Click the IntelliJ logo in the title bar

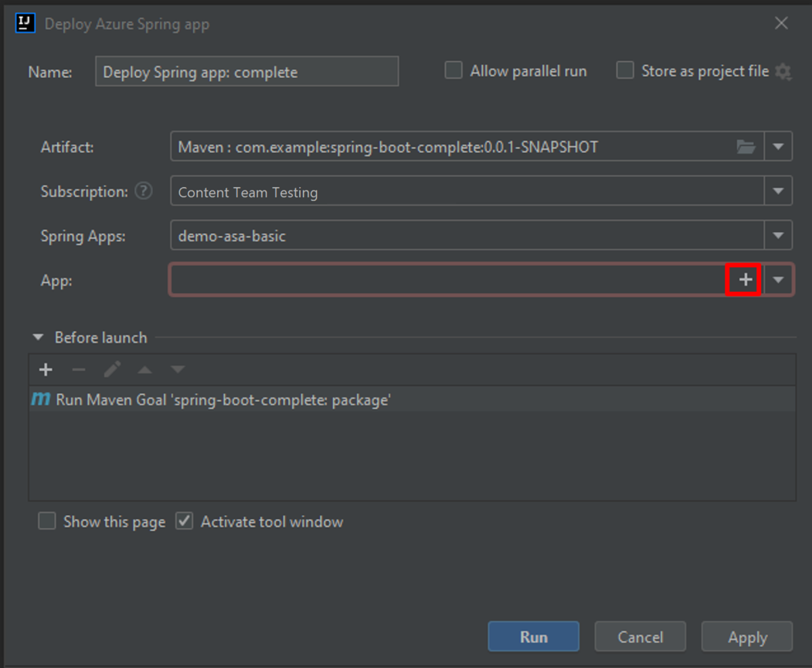(24, 23)
